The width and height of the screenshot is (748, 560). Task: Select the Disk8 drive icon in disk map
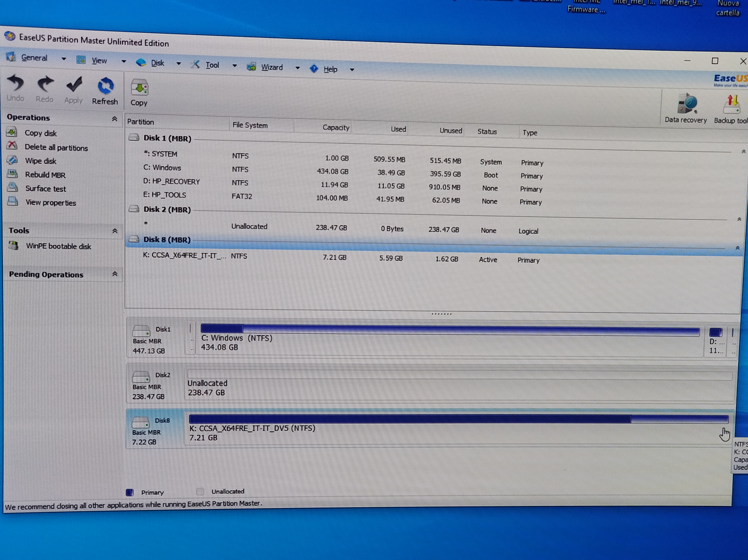[x=140, y=422]
